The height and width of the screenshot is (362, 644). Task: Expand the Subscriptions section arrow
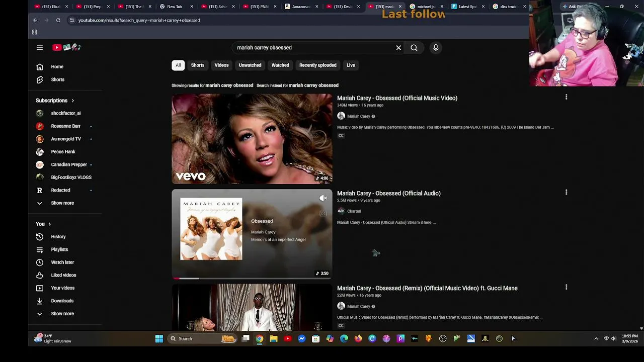click(x=72, y=101)
